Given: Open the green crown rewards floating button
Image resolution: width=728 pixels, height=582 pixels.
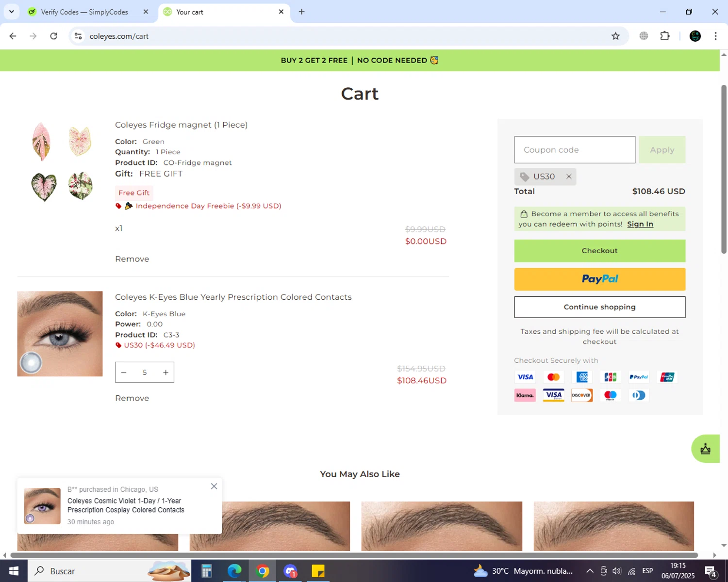Looking at the screenshot, I should click(x=706, y=449).
